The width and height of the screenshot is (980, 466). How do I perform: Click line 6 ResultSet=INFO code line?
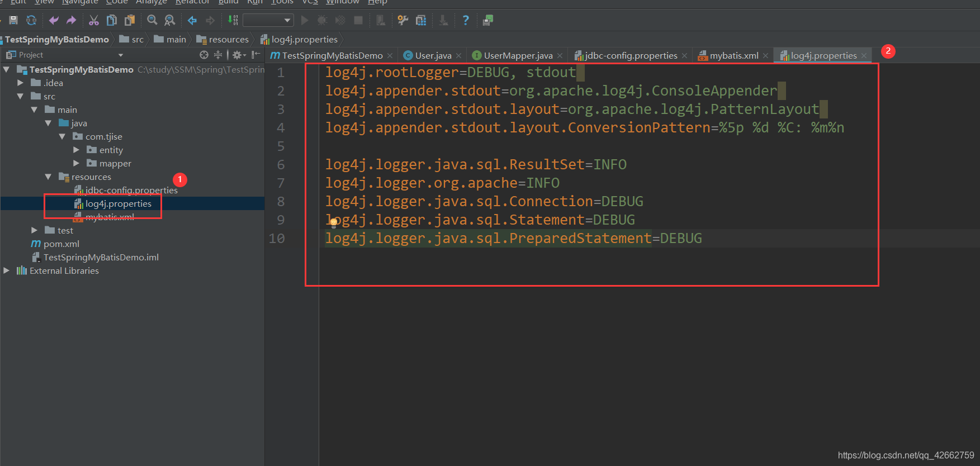point(476,164)
